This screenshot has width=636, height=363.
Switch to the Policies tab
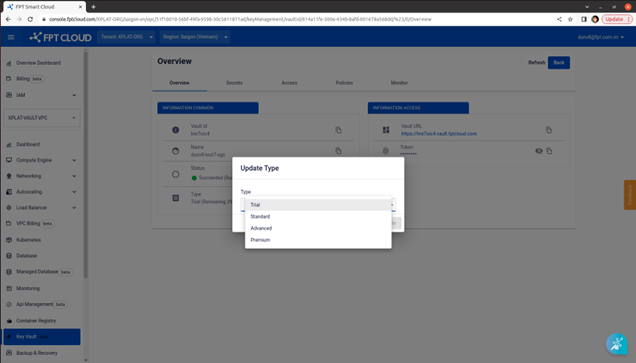[x=344, y=83]
